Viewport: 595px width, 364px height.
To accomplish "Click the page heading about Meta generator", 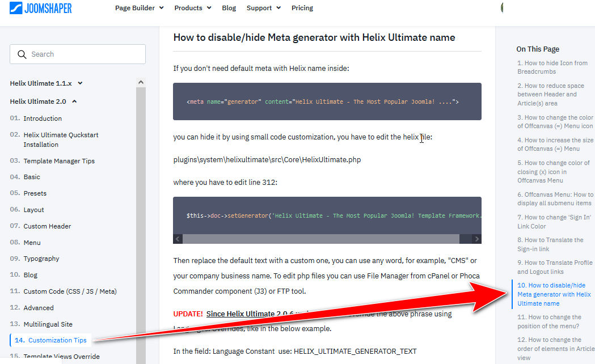I will point(314,37).
